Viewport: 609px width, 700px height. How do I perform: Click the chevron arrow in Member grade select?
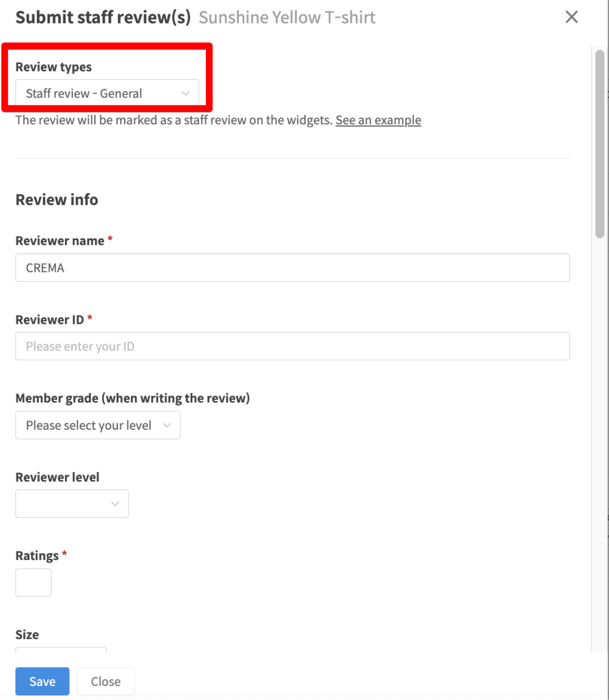click(x=167, y=425)
